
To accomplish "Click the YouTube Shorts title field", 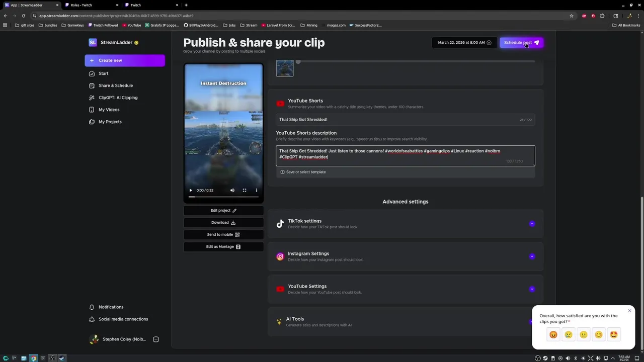I will pyautogui.click(x=405, y=120).
